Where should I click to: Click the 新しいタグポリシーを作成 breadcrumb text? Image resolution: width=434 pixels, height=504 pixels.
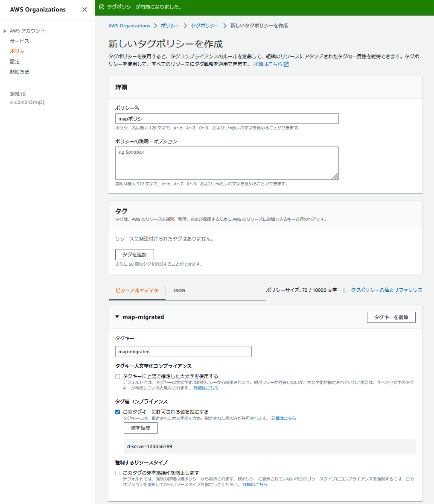click(259, 26)
